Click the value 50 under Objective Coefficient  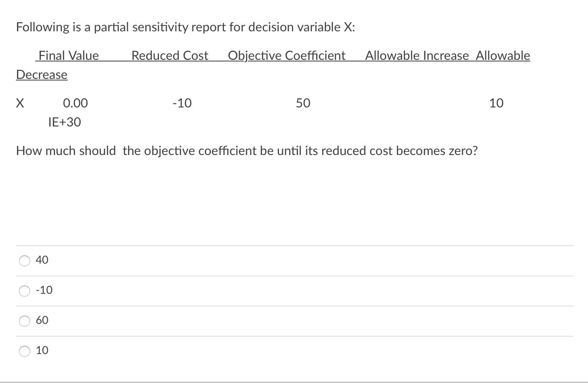(302, 103)
